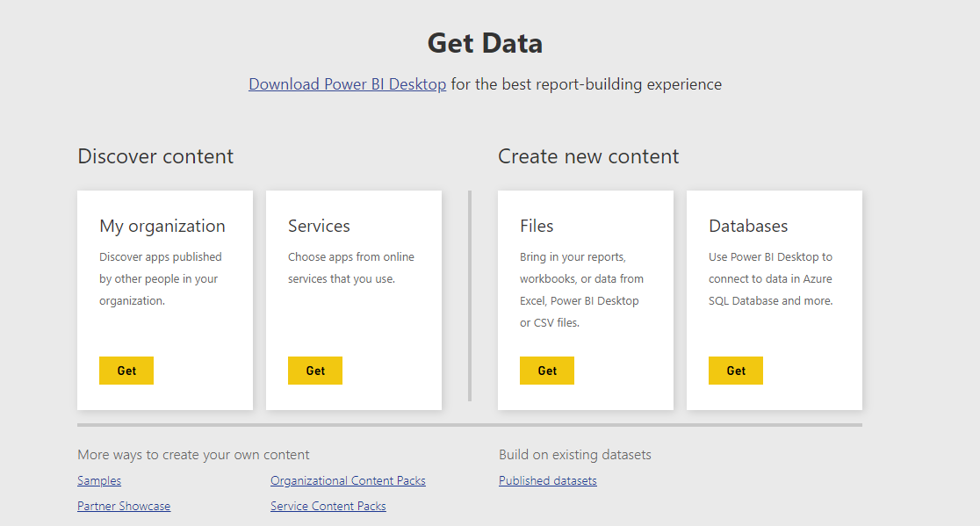980x526 pixels.
Task: Click Get button on the Files card
Action: [x=547, y=371]
